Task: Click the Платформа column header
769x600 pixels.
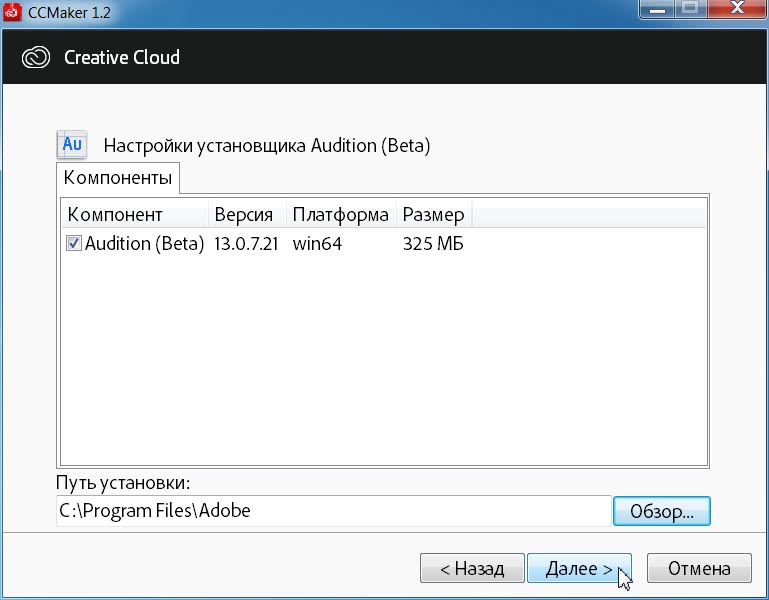Action: 341,215
